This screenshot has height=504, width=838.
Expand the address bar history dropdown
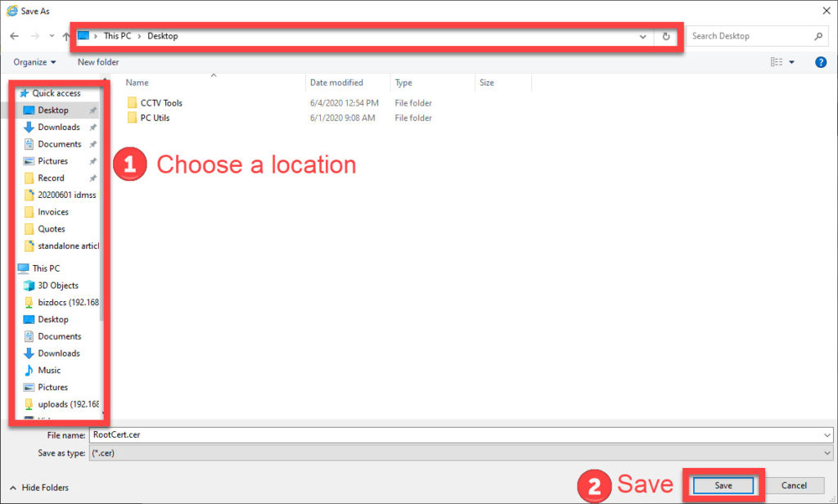pos(643,36)
